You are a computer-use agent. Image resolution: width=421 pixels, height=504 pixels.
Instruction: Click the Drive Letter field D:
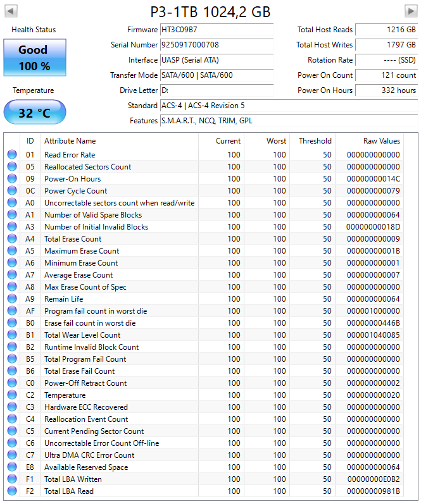217,90
